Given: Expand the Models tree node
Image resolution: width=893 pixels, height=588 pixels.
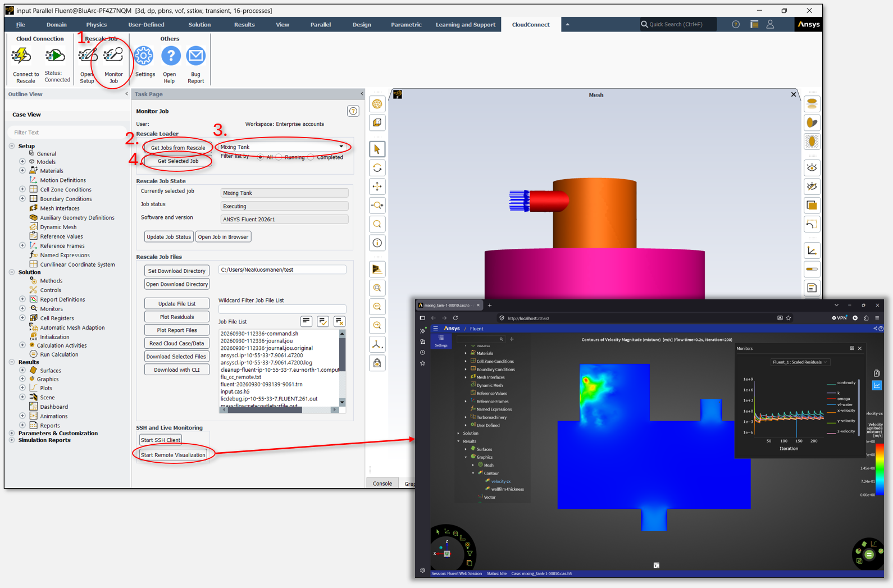Looking at the screenshot, I should (x=22, y=162).
